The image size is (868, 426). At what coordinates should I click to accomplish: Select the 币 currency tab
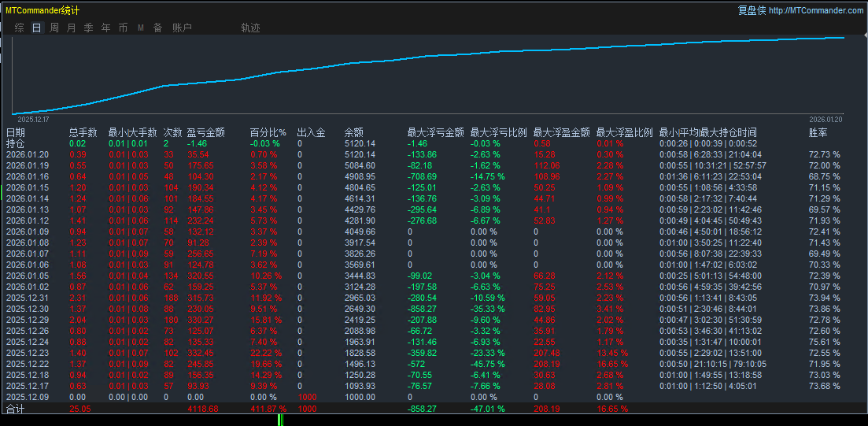click(123, 28)
